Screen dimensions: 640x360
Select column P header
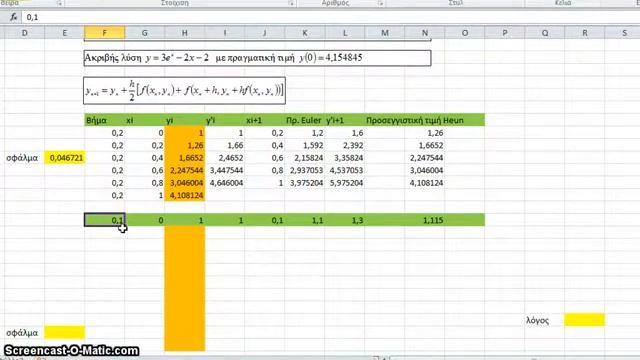point(504,33)
